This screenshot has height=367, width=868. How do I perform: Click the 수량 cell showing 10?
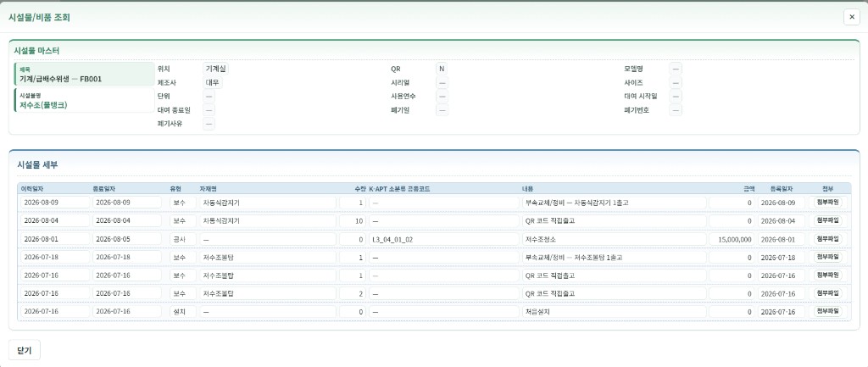pos(352,221)
